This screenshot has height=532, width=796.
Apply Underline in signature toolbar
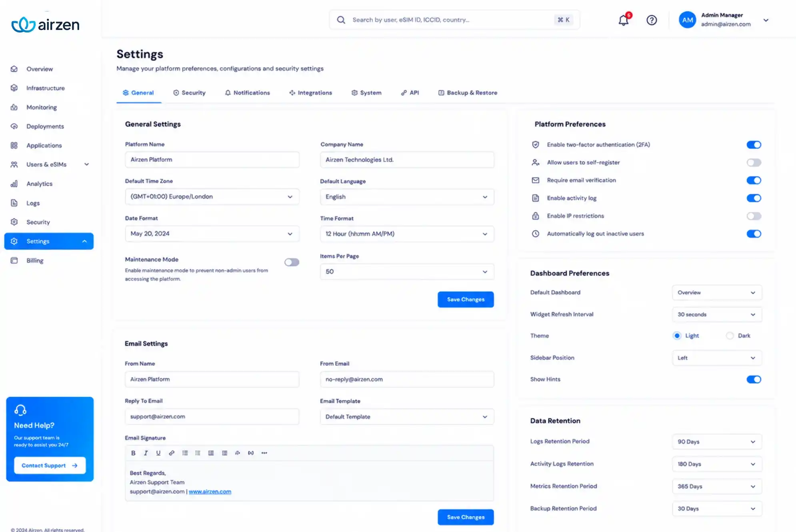158,453
